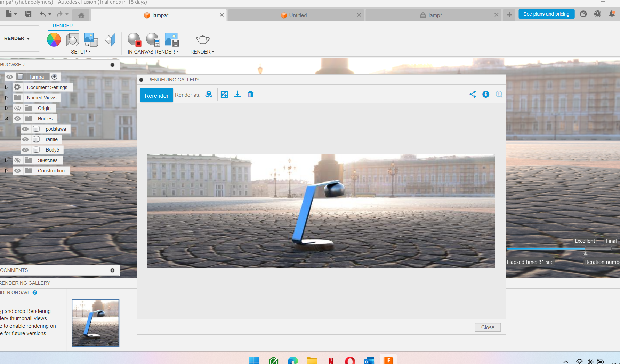This screenshot has width=620, height=364.
Task: Open the Appearance color wheel tool
Action: pyautogui.click(x=54, y=40)
